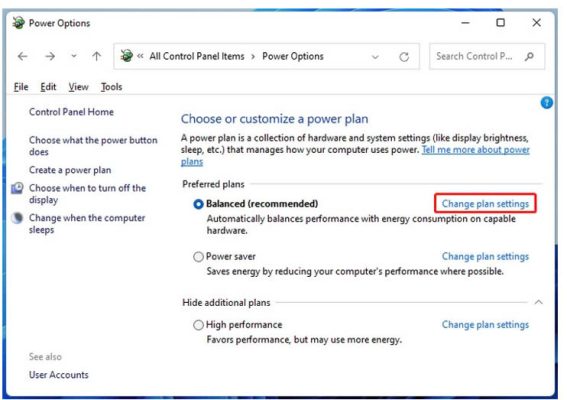
Task: Click the monitor icon beside turn off display
Action: [x=17, y=188]
